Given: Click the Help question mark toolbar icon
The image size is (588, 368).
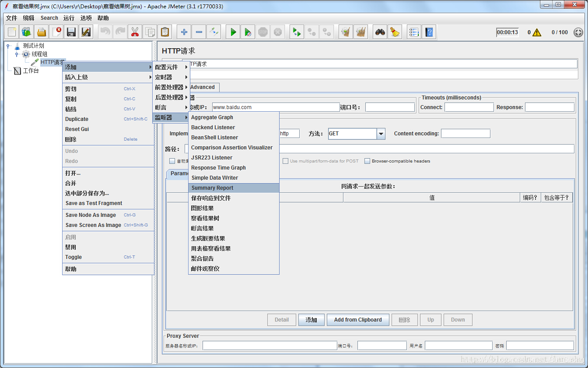Looking at the screenshot, I should [x=429, y=32].
